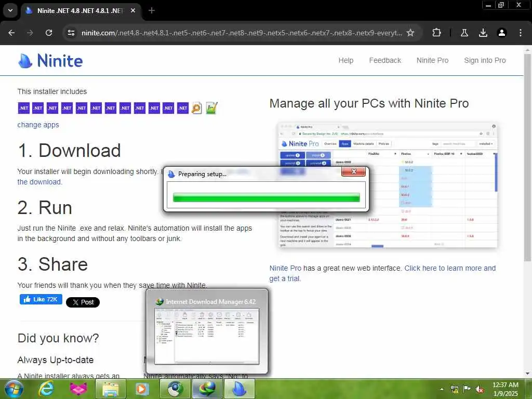
Task: Go back to the previous page in the browser
Action: coord(11,33)
